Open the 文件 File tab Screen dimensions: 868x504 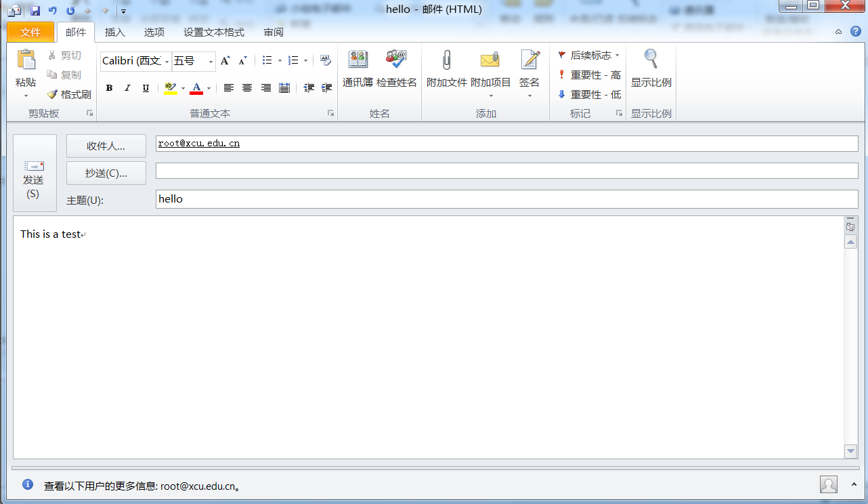tap(30, 33)
